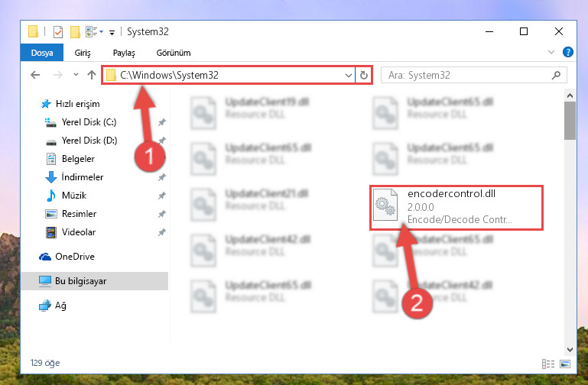The image size is (588, 385).
Task: Click the vertical scrollbar down arrow
Action: pos(570,350)
